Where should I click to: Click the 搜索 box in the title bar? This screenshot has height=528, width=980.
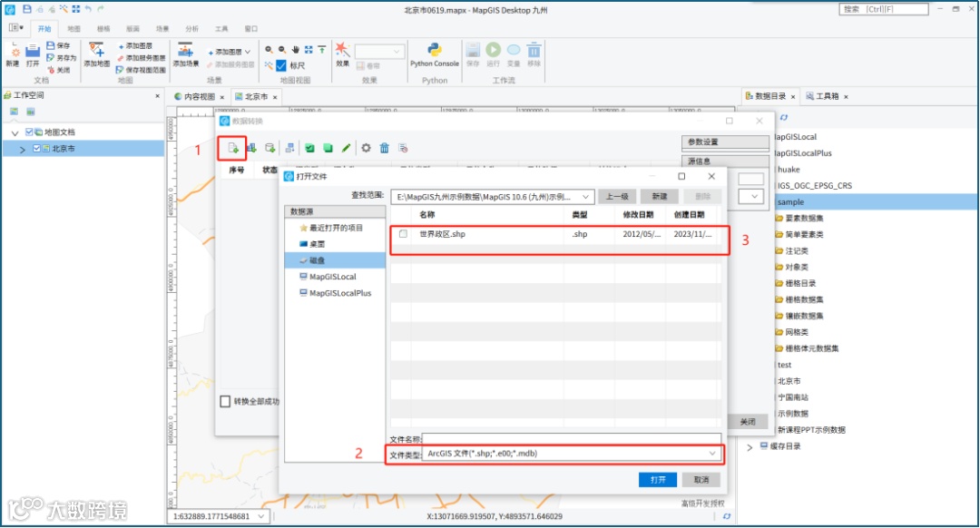pyautogui.click(x=883, y=9)
